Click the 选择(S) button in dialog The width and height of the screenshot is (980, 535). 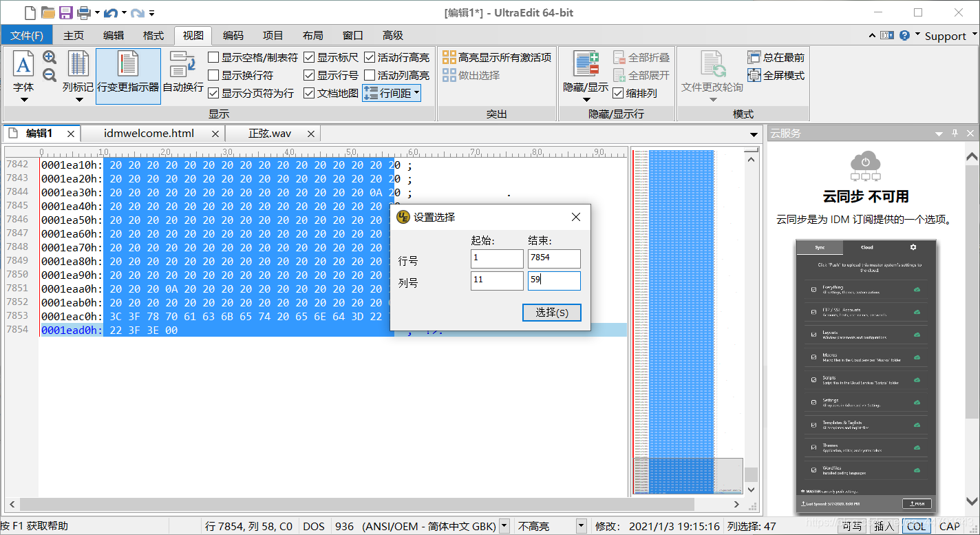552,313
